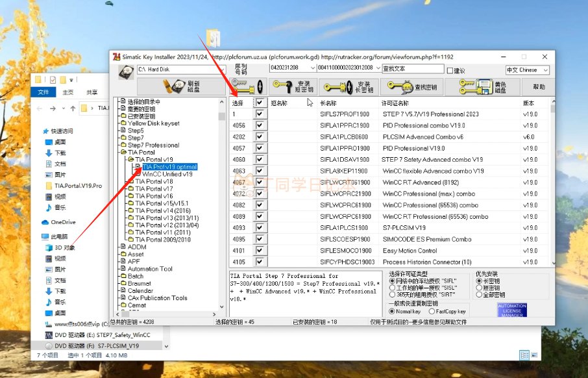The image size is (588, 378).
Task: Choose the FastCopy key radio option
Action: (430, 311)
